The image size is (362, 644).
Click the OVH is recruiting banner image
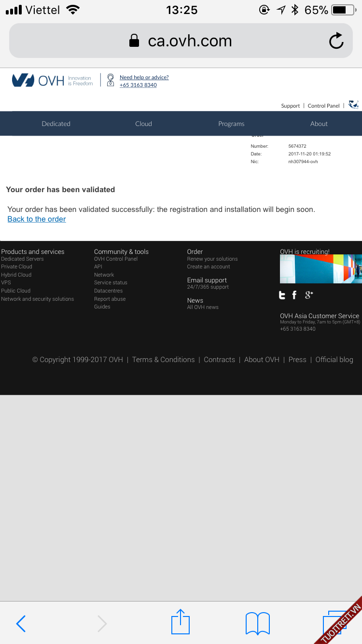pyautogui.click(x=320, y=269)
